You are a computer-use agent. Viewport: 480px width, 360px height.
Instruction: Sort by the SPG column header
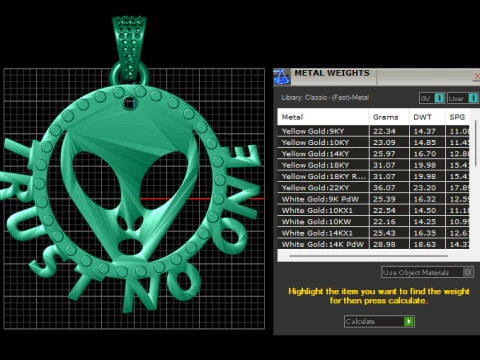457,117
